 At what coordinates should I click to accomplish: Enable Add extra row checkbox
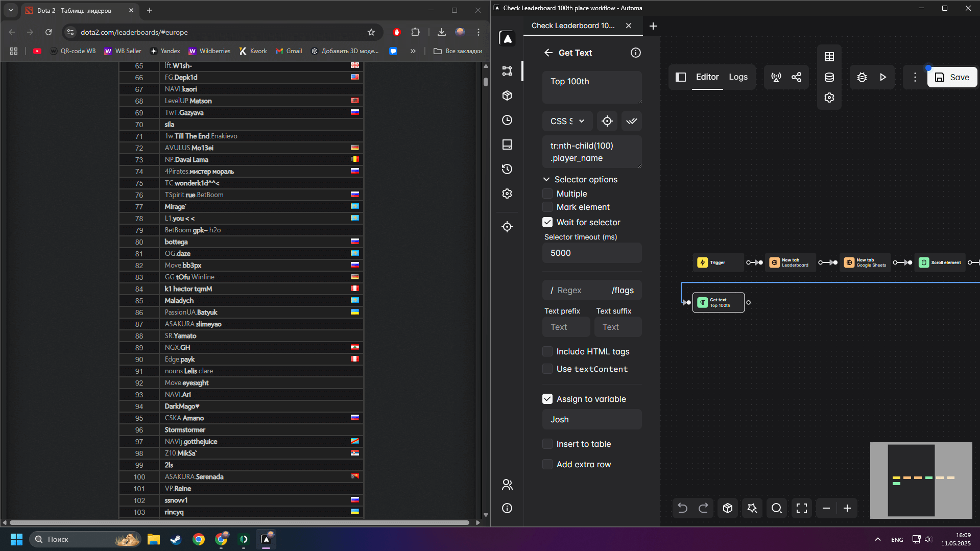[547, 464]
